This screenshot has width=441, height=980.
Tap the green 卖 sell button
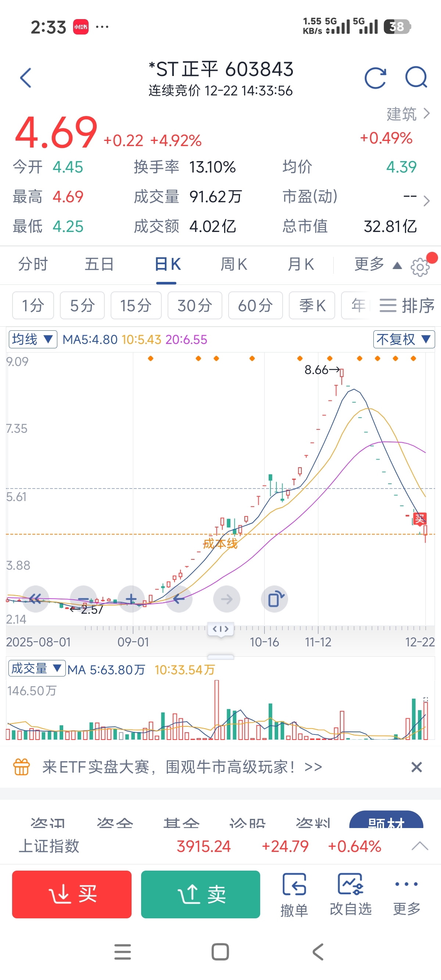(x=201, y=894)
